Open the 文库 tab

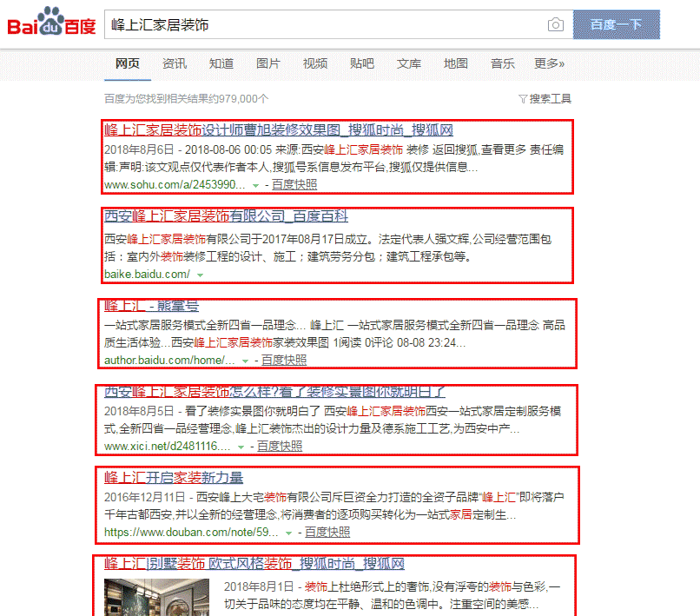(409, 64)
